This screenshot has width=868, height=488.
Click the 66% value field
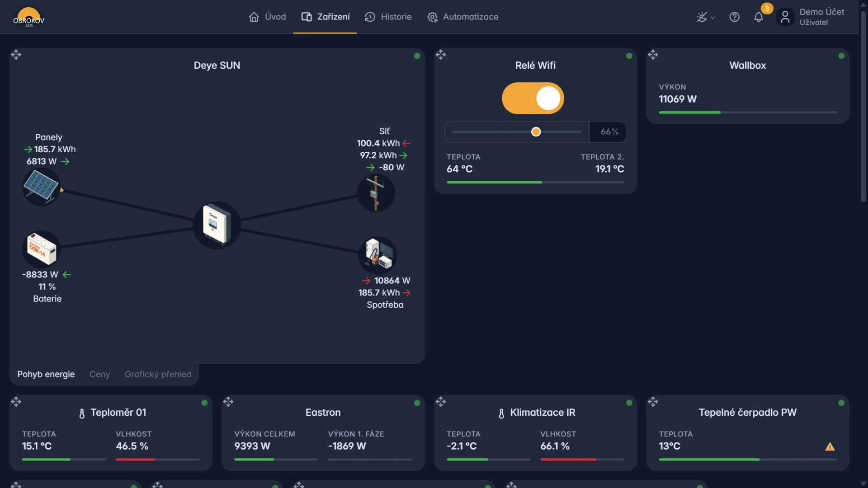608,132
